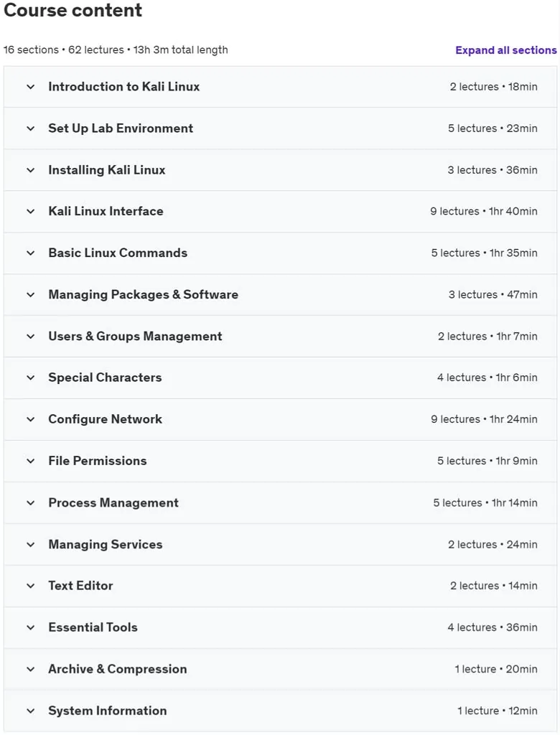
Task: Click Archive & Compression section heading
Action: point(118,669)
